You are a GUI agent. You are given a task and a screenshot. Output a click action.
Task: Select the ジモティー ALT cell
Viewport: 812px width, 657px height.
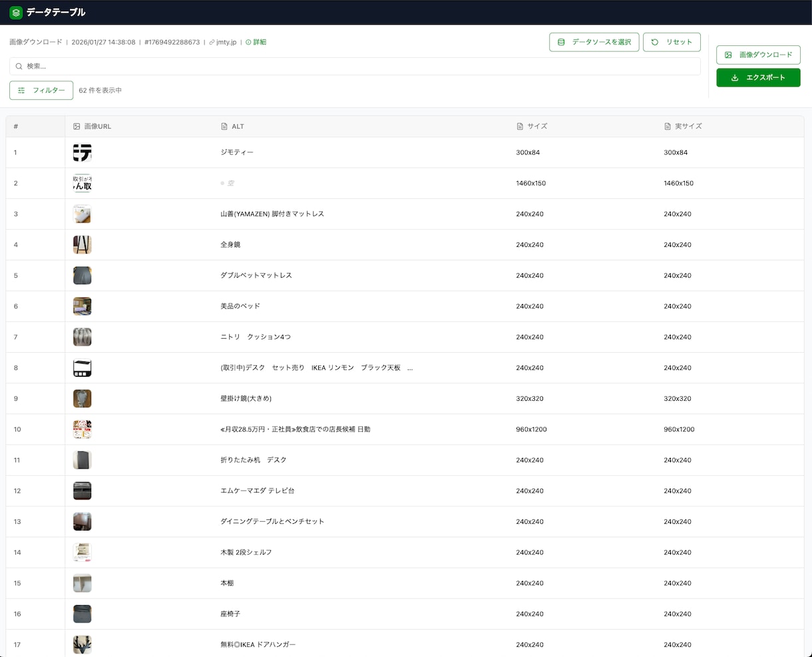237,152
